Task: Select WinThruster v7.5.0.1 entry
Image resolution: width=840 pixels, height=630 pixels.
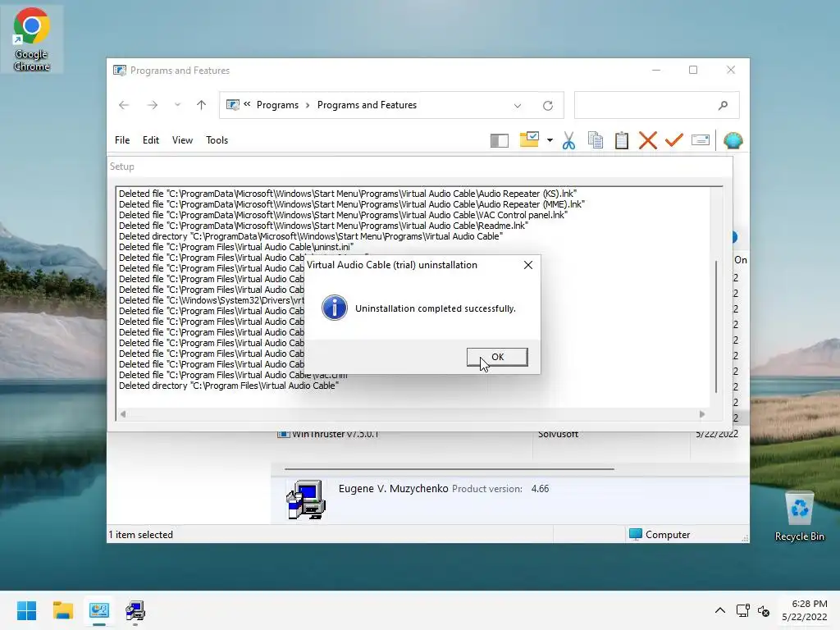Action: click(336, 434)
